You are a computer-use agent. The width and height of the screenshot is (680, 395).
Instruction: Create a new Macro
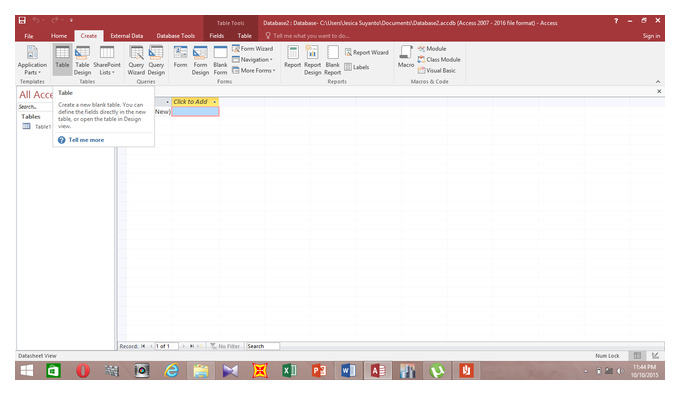click(406, 57)
